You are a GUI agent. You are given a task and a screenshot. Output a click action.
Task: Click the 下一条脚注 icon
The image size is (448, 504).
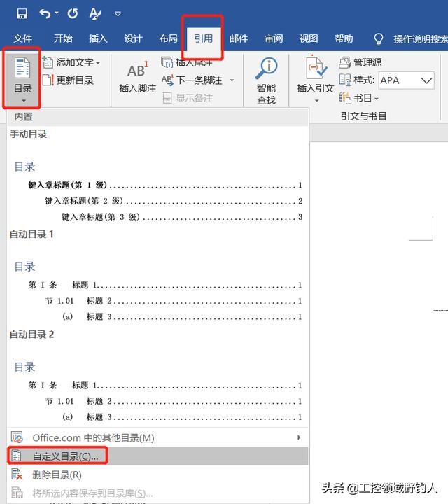tap(167, 80)
